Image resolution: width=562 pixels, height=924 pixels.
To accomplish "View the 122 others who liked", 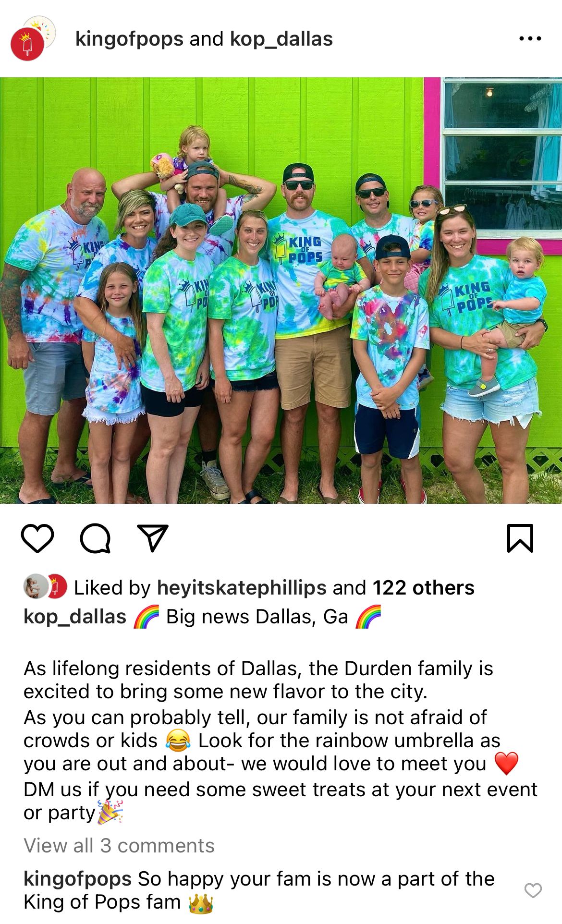I will (424, 587).
